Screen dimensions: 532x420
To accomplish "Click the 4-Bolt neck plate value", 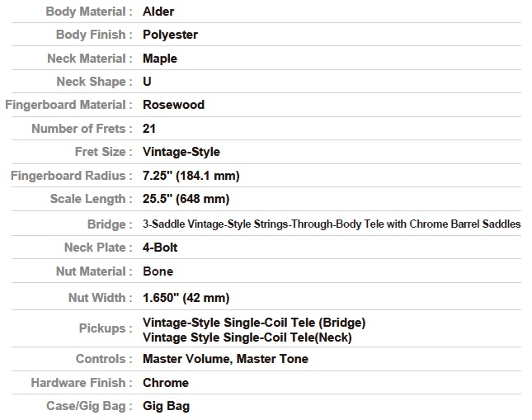I will (x=160, y=248).
